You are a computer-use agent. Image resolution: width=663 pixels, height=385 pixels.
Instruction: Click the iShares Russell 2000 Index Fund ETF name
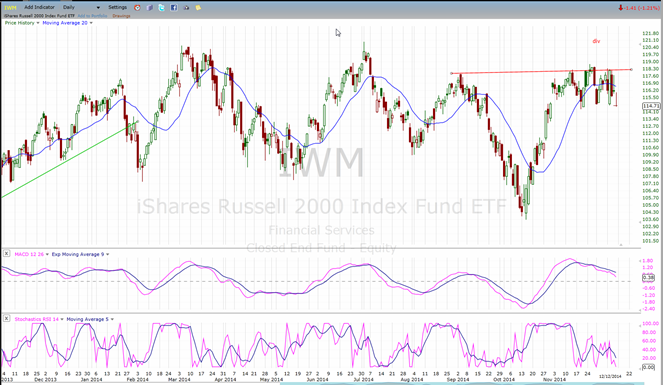click(39, 16)
